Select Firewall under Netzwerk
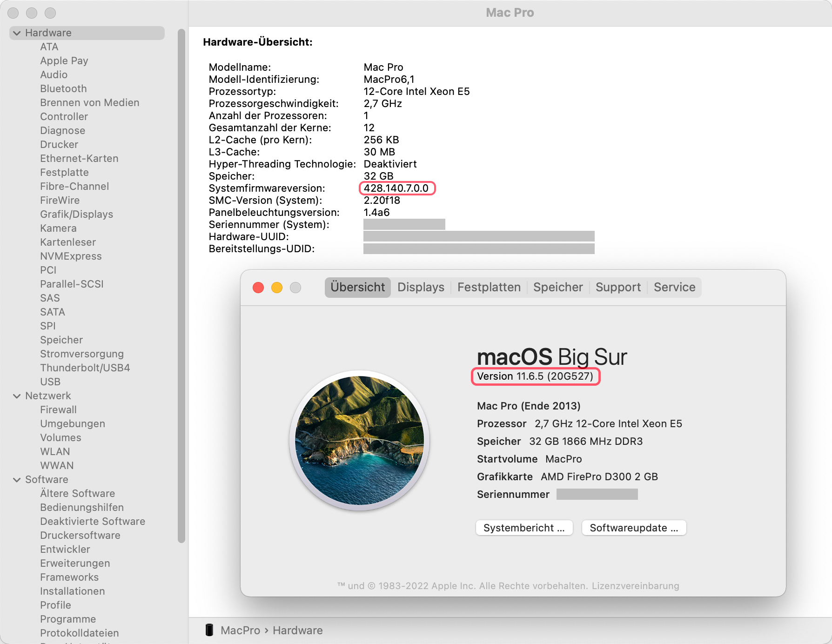The image size is (832, 644). [58, 410]
